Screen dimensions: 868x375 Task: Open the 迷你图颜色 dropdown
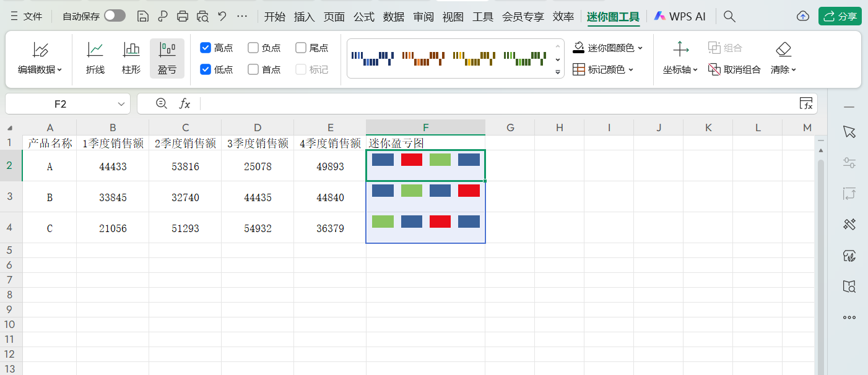point(609,47)
